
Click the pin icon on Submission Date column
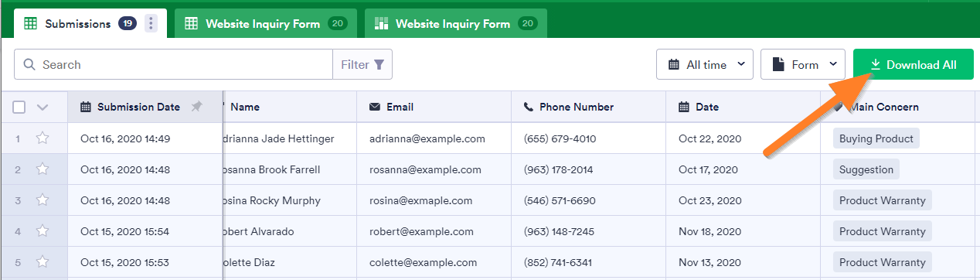tap(196, 107)
